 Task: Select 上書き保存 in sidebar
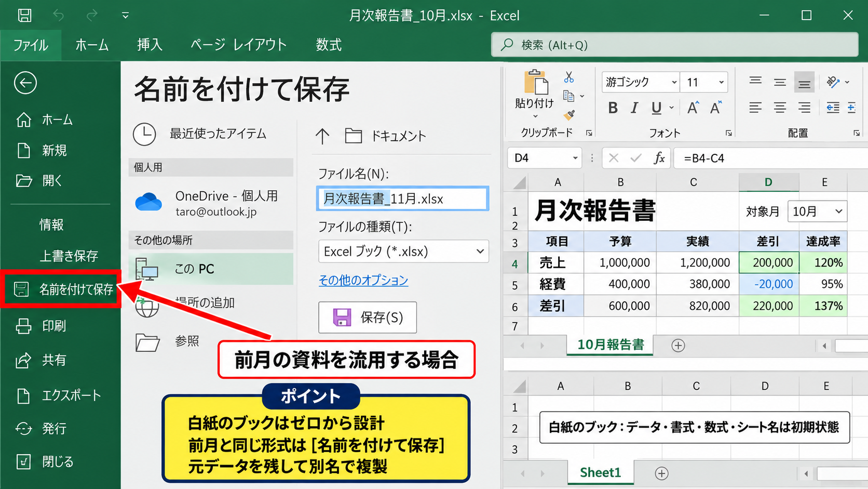coord(69,256)
